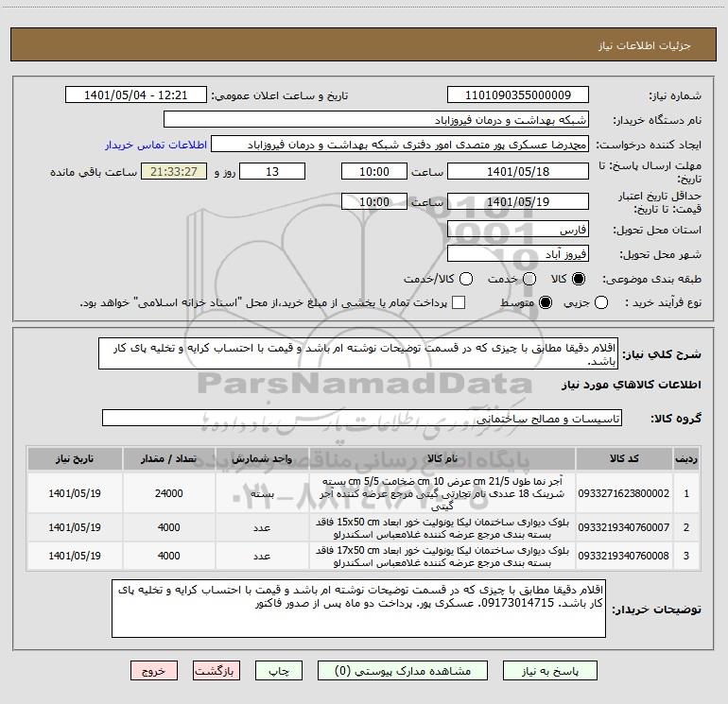This screenshot has width=728, height=704.
Task: Click the remaining days field showing 13
Action: (272, 172)
